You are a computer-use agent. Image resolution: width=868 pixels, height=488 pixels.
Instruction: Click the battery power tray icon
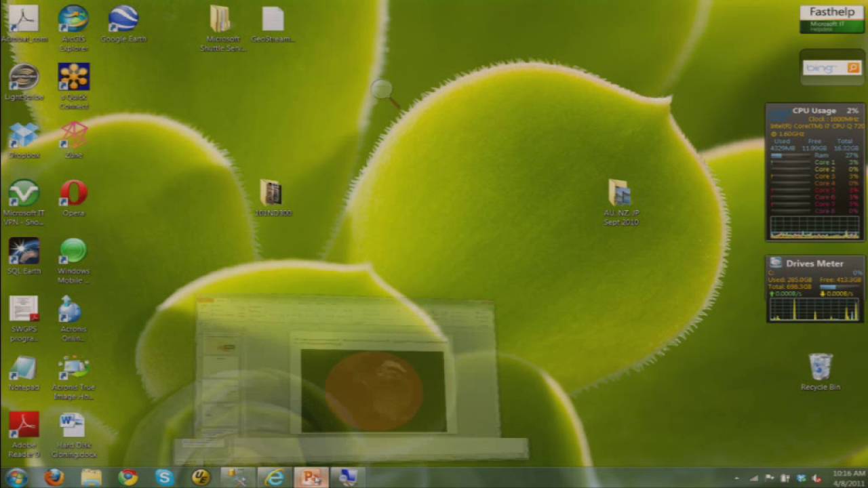[785, 479]
